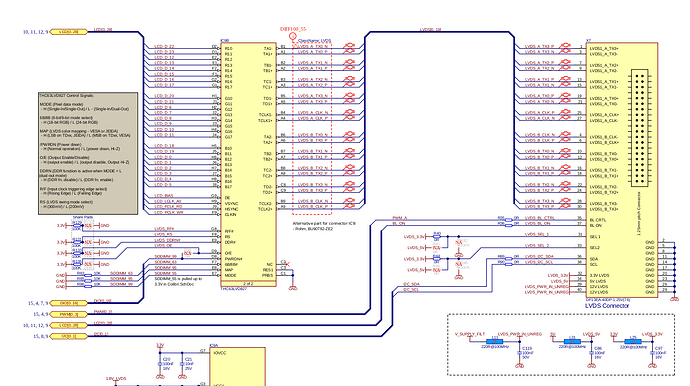The image size is (690, 386).
Task: Select resistor R89 on LVDS_I2C_SDA line
Action: tap(508, 258)
